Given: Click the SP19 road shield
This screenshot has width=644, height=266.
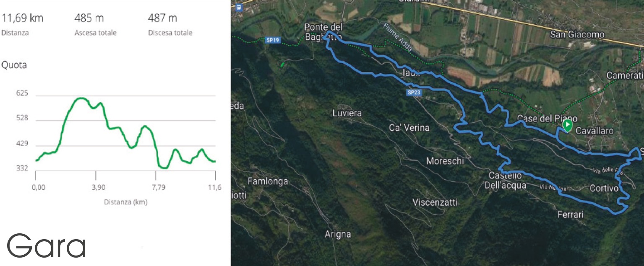Looking at the screenshot, I should pyautogui.click(x=273, y=41).
